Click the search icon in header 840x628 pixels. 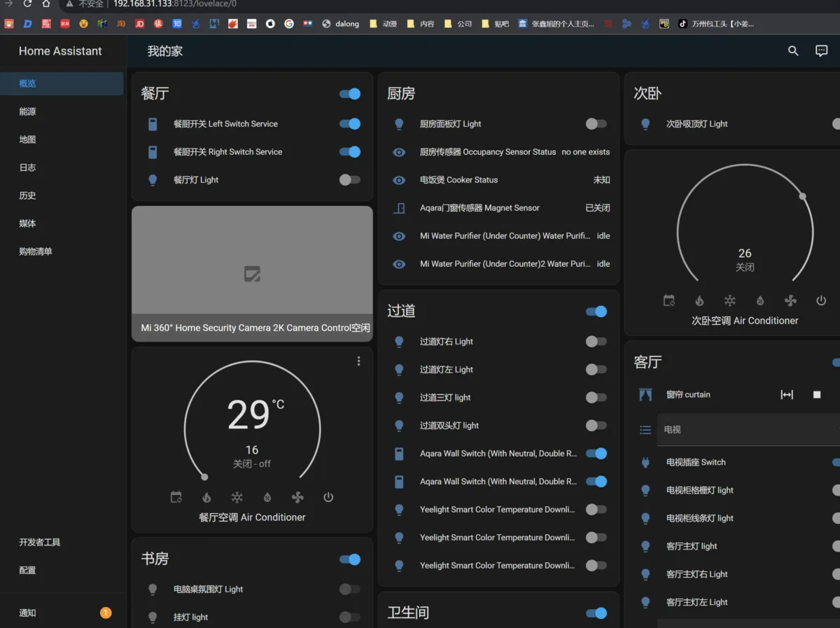(x=793, y=51)
